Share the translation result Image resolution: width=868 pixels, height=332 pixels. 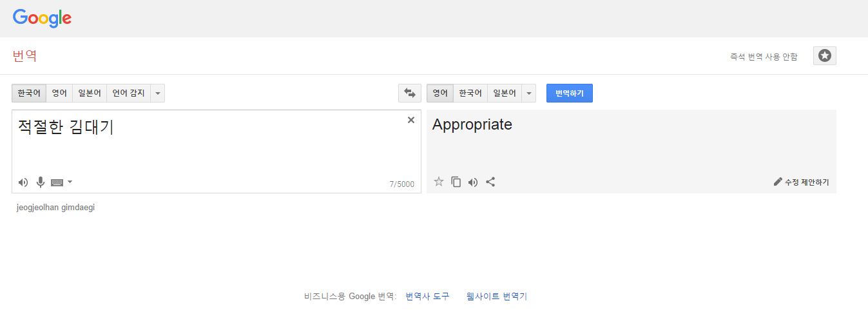[490, 182]
